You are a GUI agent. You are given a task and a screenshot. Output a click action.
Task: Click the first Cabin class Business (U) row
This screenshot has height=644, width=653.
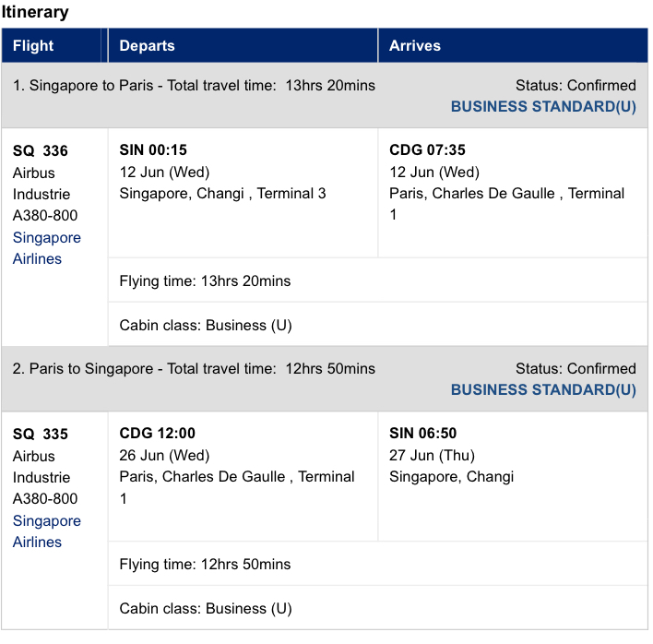coord(378,325)
